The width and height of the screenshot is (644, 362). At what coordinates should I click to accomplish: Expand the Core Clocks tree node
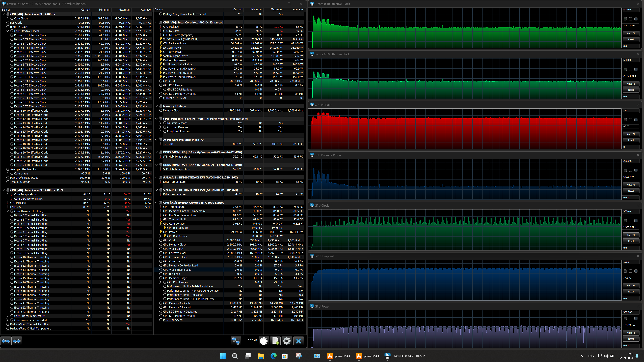pos(8,18)
